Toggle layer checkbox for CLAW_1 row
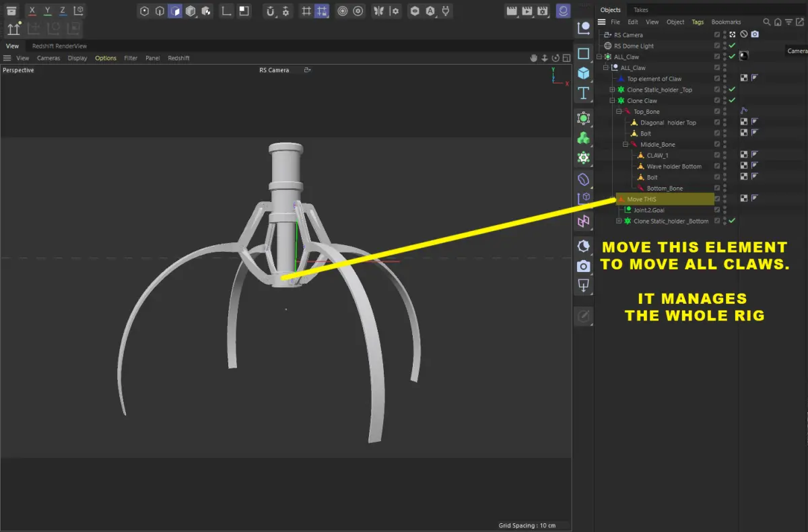808x532 pixels. (717, 156)
